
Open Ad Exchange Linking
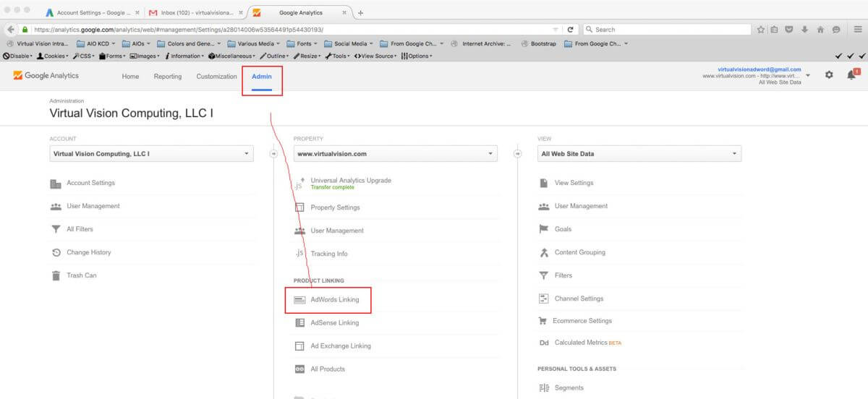click(x=341, y=346)
